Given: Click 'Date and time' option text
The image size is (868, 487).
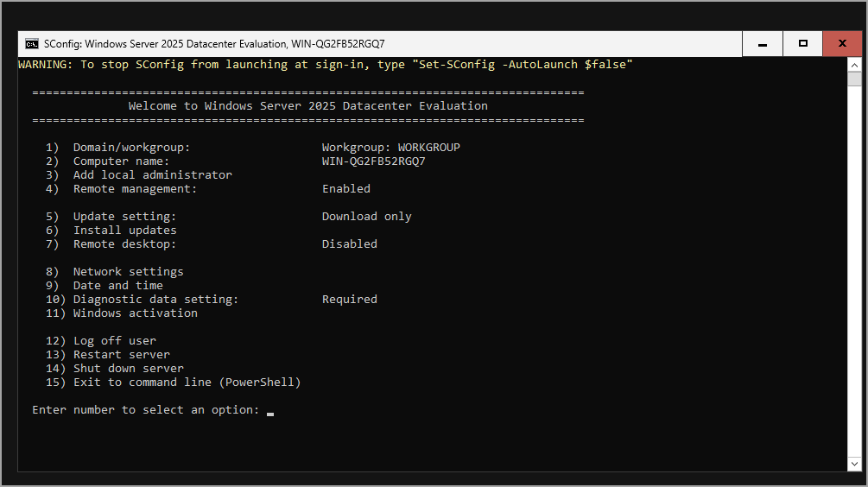Looking at the screenshot, I should pos(118,286).
